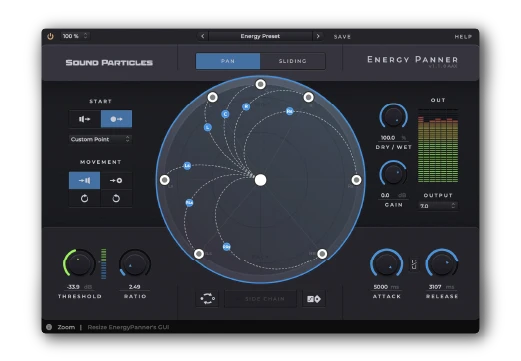Image resolution: width=521 pixels, height=361 pixels.
Task: Click the blue dot on the longest right-hand arc
Action: click(290, 111)
